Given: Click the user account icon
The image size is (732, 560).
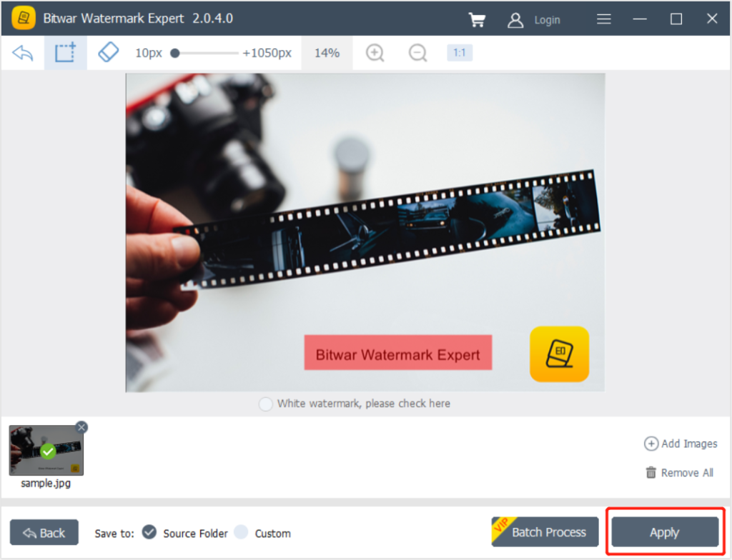Looking at the screenshot, I should (515, 19).
